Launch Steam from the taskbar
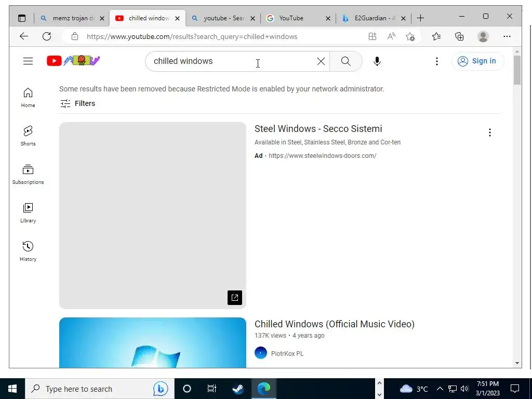Image resolution: width=532 pixels, height=399 pixels. coord(238,389)
